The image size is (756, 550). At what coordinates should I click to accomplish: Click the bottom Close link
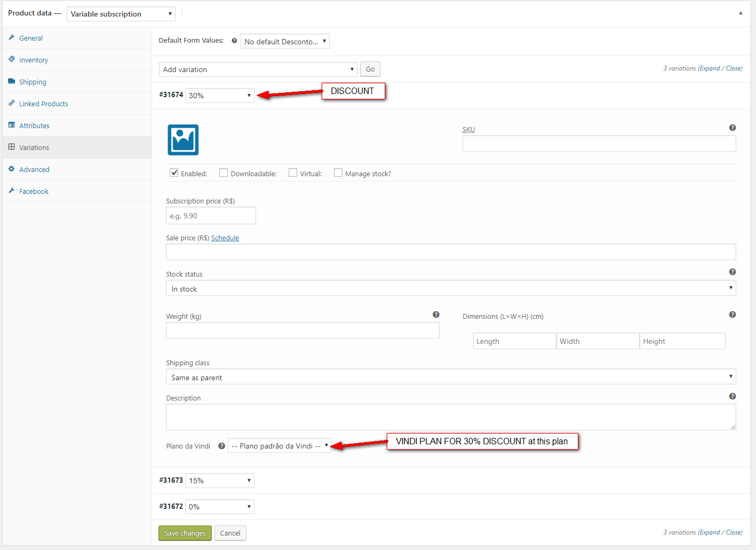pos(734,532)
